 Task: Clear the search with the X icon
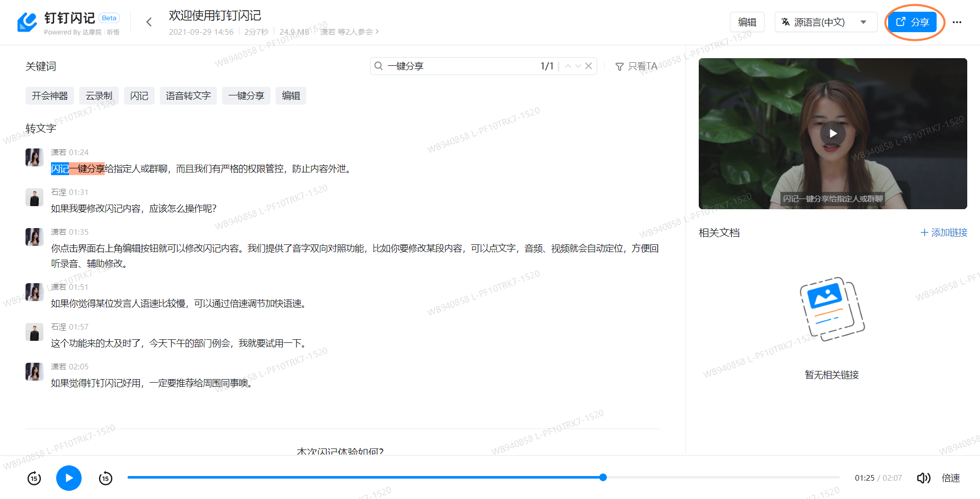pos(588,65)
